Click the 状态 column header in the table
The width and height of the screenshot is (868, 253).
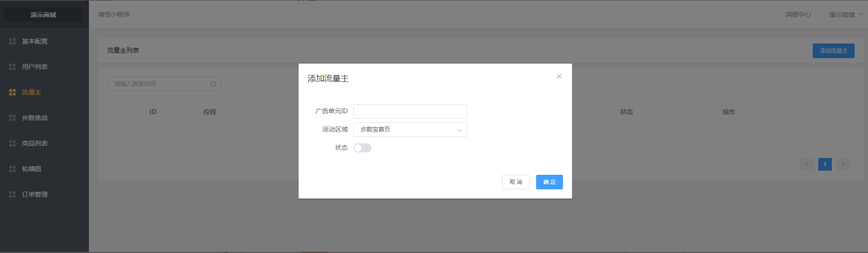point(626,112)
